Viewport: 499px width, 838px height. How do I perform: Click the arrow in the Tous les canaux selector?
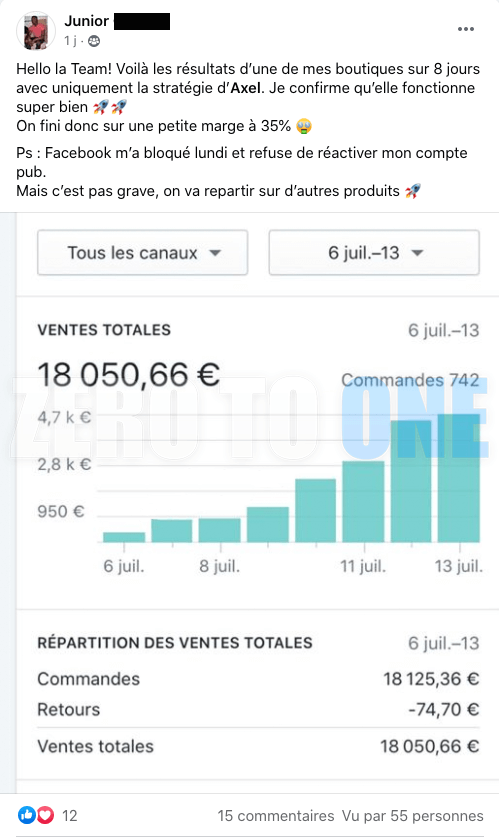[215, 253]
